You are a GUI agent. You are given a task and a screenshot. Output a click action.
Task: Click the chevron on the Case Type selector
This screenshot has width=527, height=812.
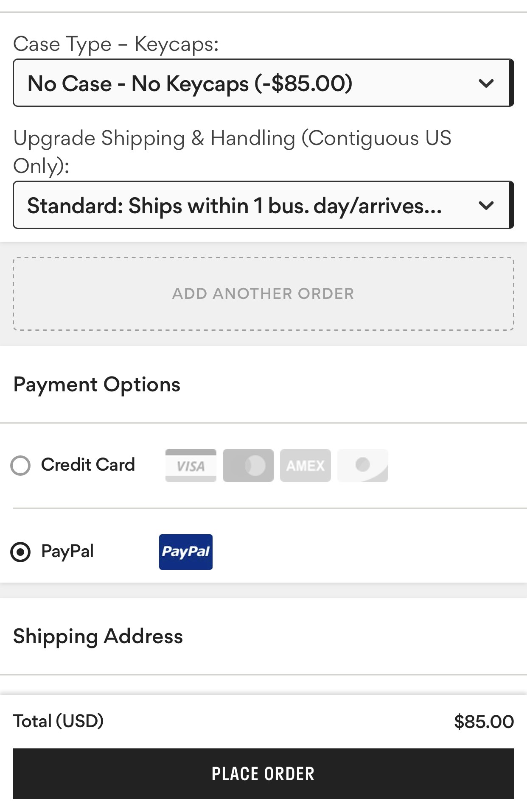(486, 83)
